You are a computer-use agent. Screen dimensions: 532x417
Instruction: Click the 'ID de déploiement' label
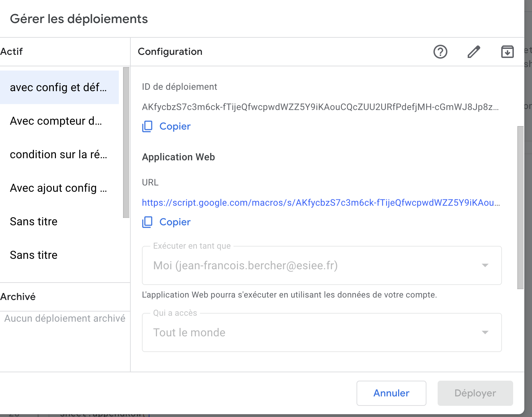[x=179, y=87]
